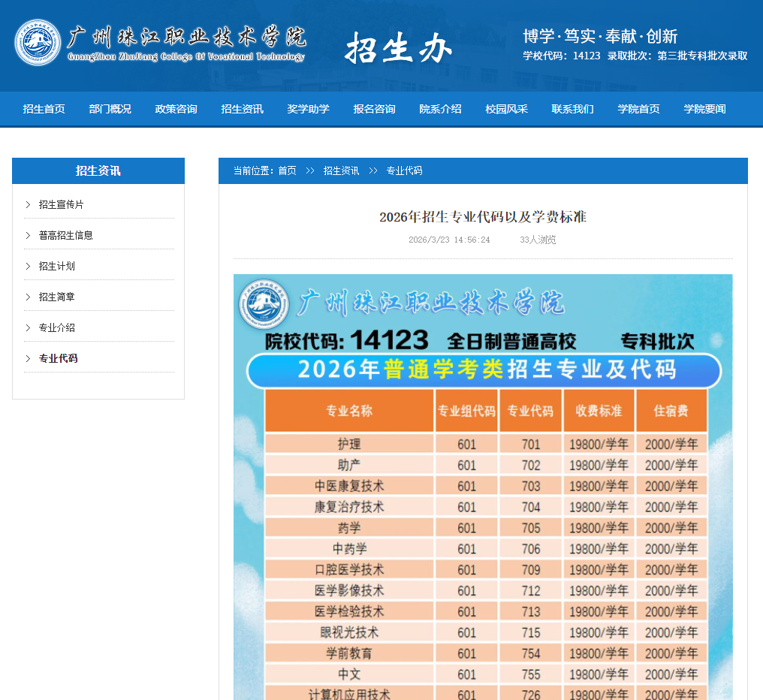Select 普高招生信息 from the sidebar
Viewport: 763px width, 700px height.
tap(65, 234)
